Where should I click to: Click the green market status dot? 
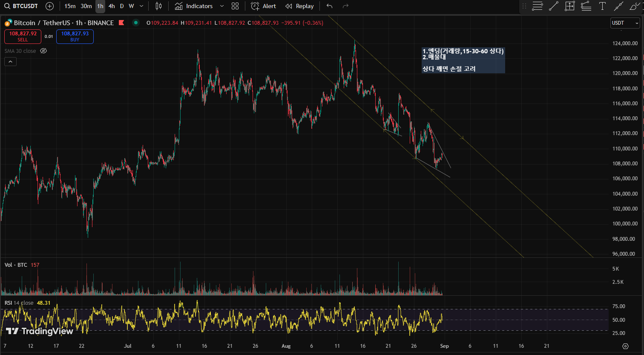(136, 23)
